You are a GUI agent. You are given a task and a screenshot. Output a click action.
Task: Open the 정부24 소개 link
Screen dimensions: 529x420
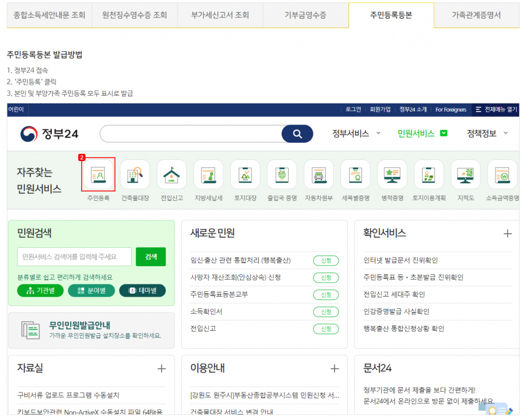pos(413,109)
